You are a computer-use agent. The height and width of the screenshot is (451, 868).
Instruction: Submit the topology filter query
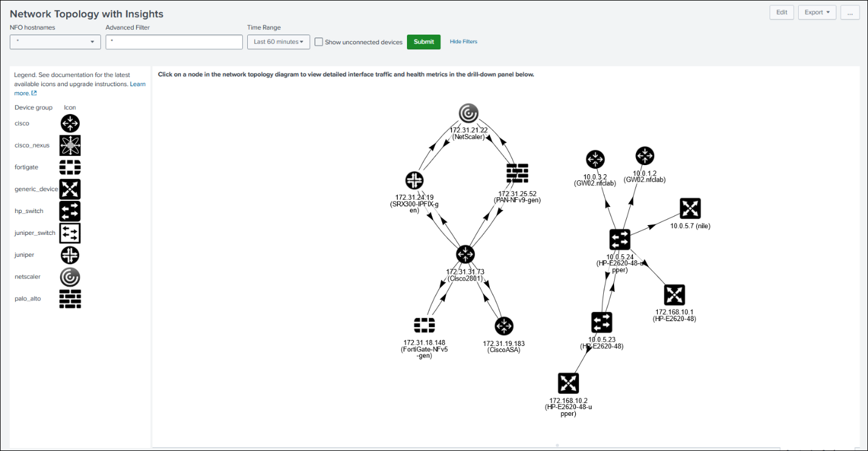pos(423,42)
